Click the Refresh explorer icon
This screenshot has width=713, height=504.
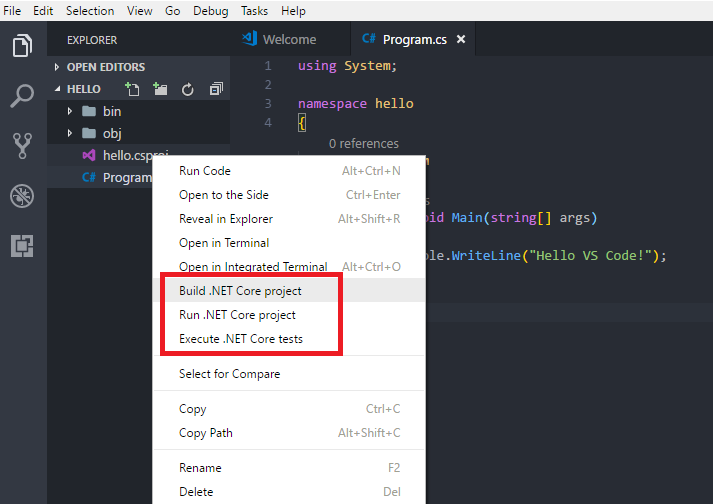(187, 90)
